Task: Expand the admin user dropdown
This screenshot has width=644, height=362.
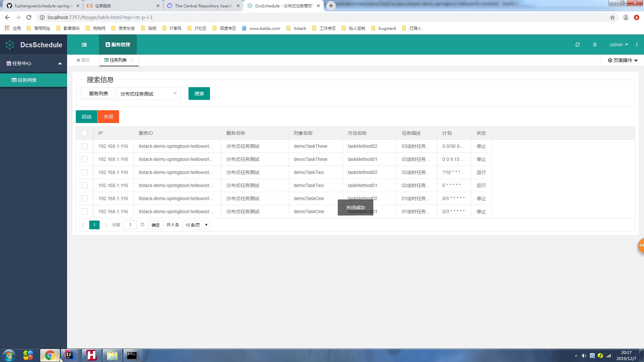Action: [619, 45]
